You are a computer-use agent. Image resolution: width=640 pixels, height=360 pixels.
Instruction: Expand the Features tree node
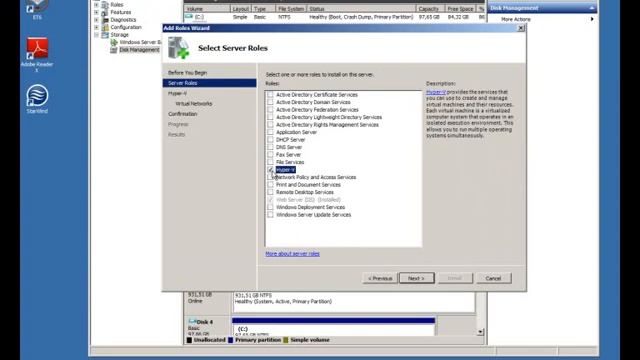(x=96, y=12)
